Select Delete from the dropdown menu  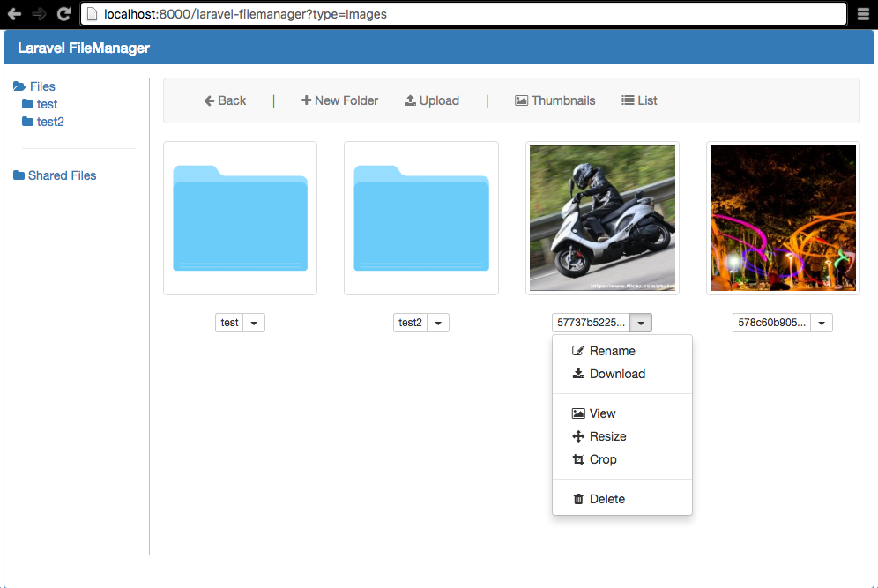coord(606,499)
